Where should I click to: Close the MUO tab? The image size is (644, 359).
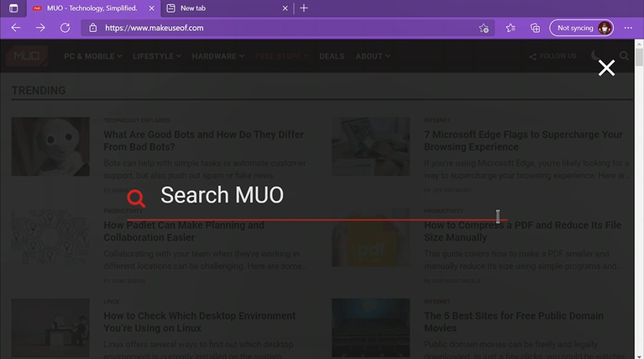(x=151, y=8)
